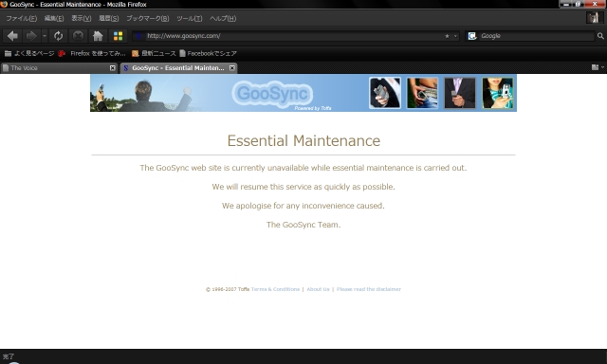Open the Please read the disclaimer link
Image resolution: width=607 pixels, height=364 pixels.
(x=369, y=289)
